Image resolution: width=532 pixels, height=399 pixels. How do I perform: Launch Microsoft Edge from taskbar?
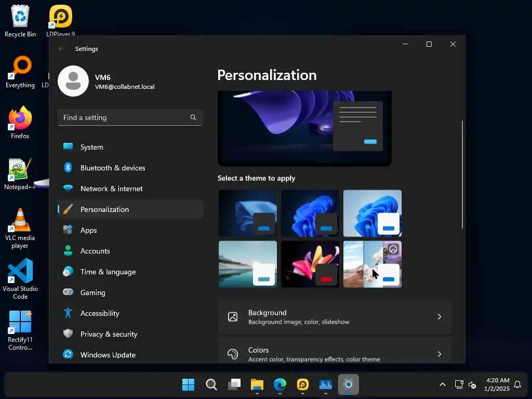(x=280, y=384)
